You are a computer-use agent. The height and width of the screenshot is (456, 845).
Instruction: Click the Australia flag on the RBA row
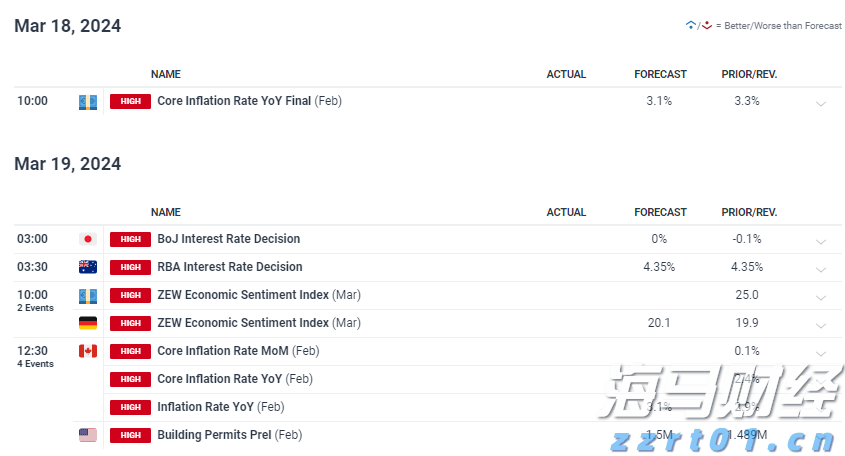(x=88, y=267)
